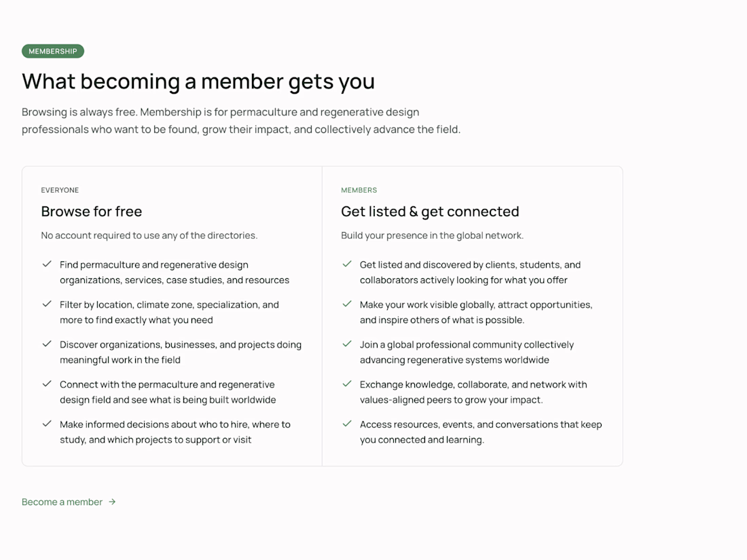
Task: Click Build your presence in the global network text
Action: coord(432,236)
